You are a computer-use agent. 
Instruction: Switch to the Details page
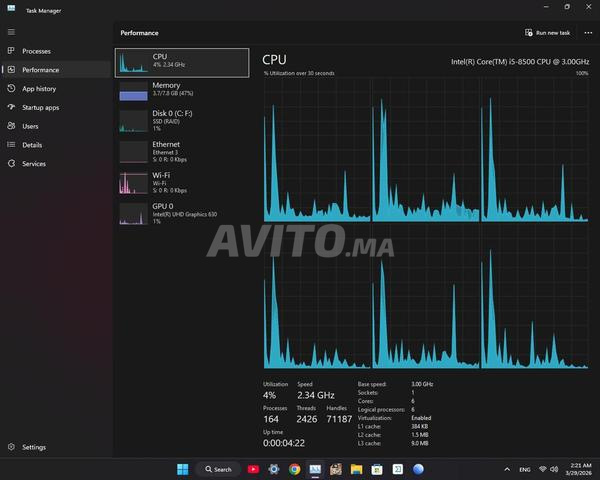point(32,145)
